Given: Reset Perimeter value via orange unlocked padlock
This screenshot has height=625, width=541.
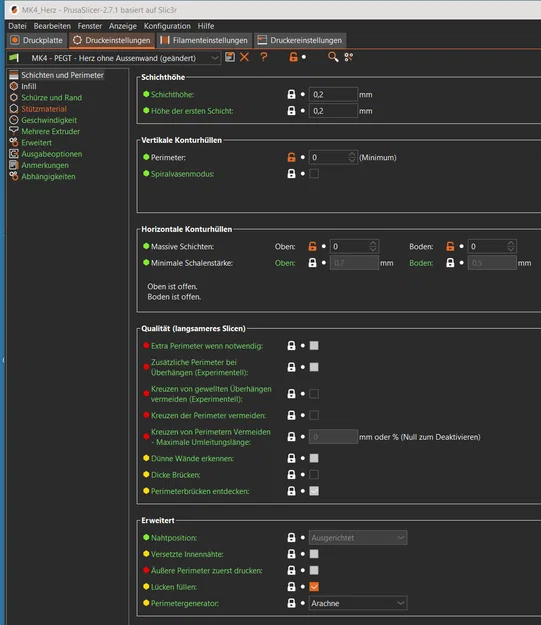Looking at the screenshot, I should pos(291,157).
